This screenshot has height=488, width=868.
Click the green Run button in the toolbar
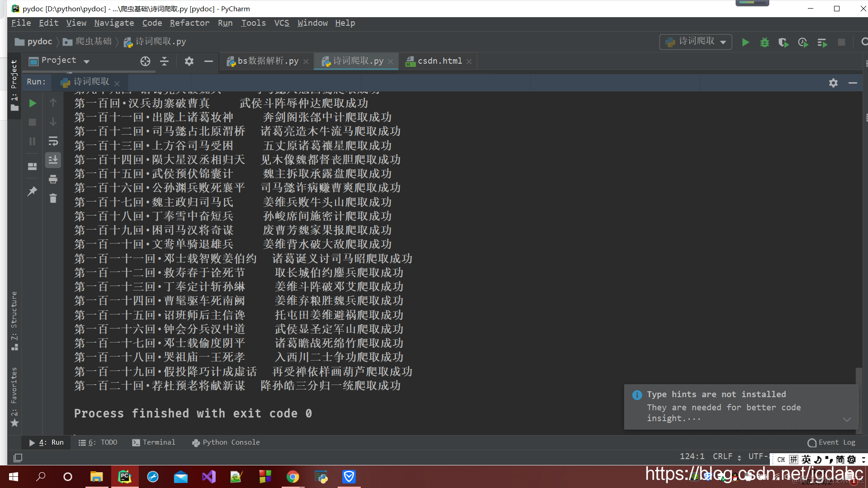745,42
